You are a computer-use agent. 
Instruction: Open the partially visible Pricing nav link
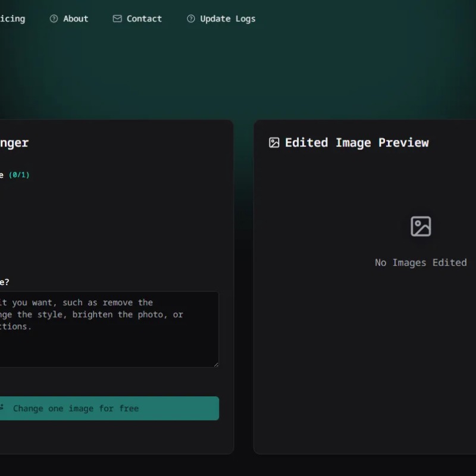coord(12,19)
